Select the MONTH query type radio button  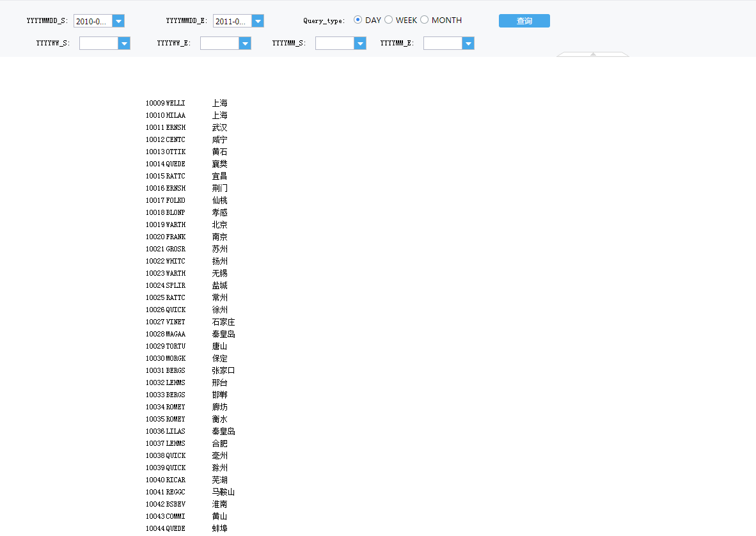(424, 20)
